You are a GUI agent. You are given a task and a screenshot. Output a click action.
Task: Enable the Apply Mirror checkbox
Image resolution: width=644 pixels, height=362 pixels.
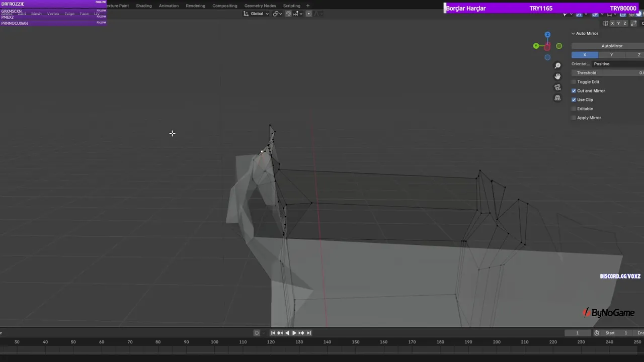(x=574, y=118)
